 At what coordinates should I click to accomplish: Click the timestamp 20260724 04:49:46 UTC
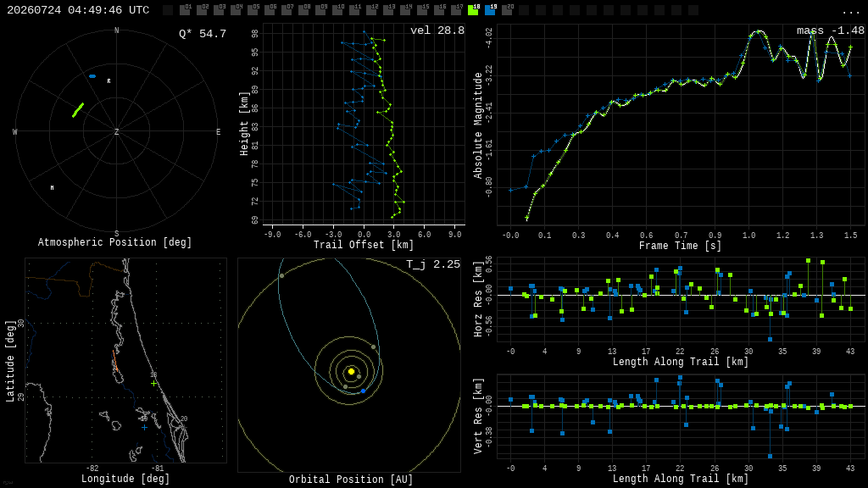point(78,10)
